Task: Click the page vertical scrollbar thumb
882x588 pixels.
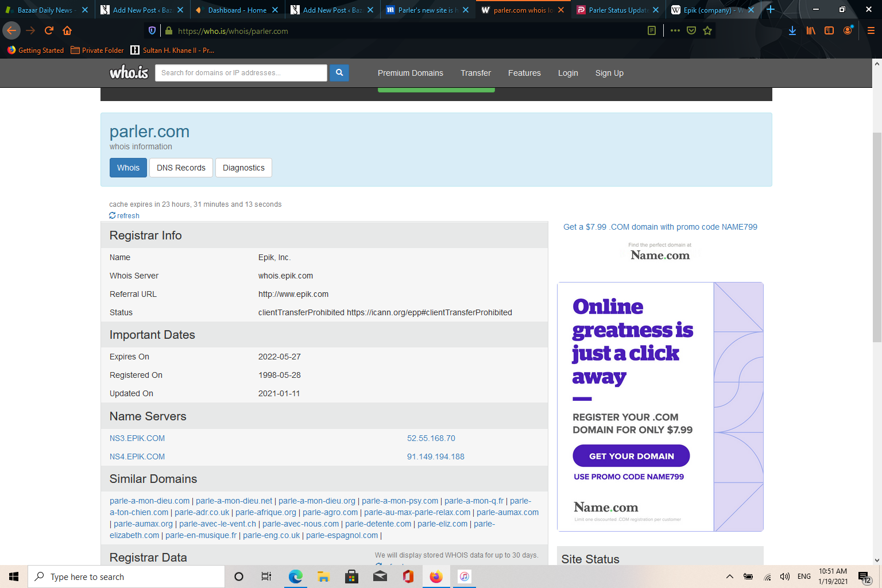Action: point(877,237)
